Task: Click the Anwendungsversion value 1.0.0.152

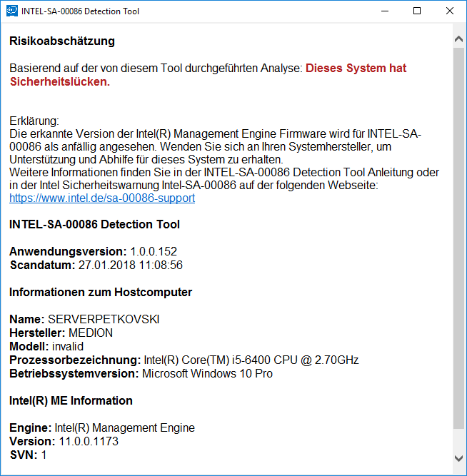Action: pos(154,251)
